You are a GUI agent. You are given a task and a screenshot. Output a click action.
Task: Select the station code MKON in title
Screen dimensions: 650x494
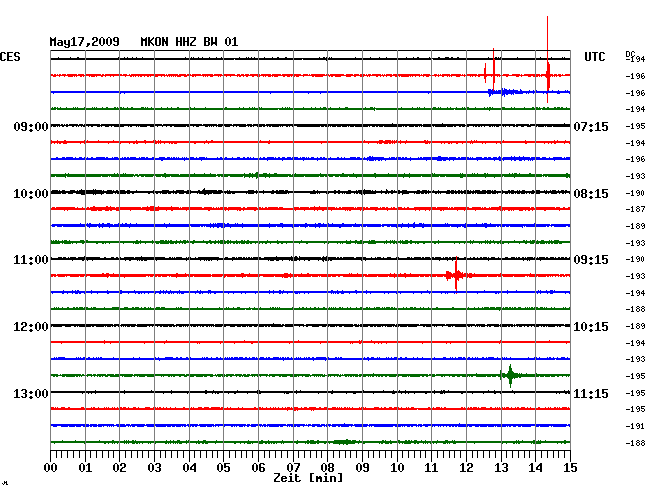coord(154,42)
